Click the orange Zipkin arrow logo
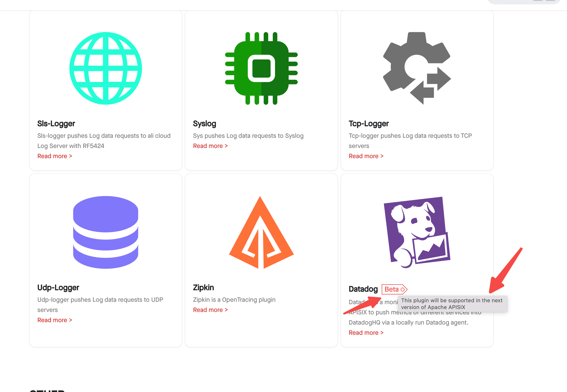Image resolution: width=567 pixels, height=392 pixels. pos(261,232)
